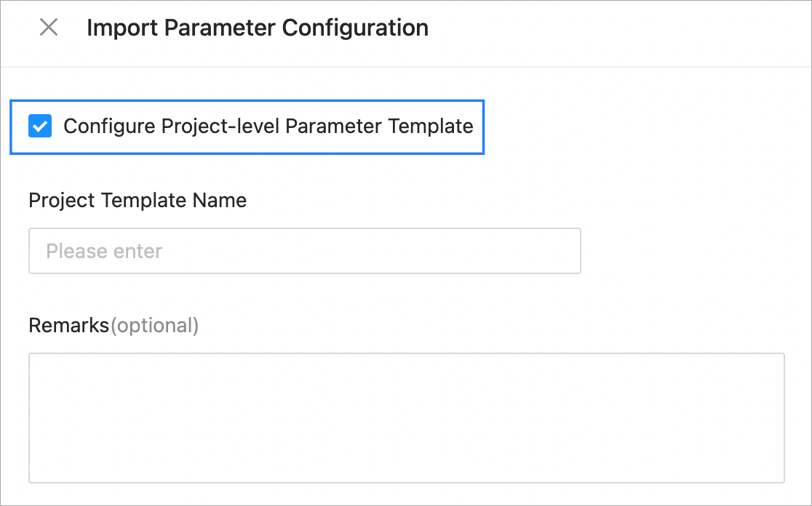Click the X icon beside the title
Image resolution: width=812 pixels, height=506 pixels.
49,28
